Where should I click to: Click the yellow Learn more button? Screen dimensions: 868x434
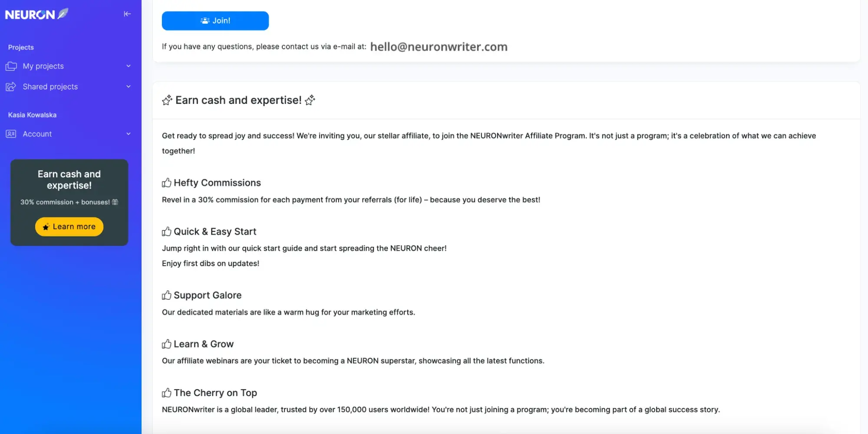(69, 227)
